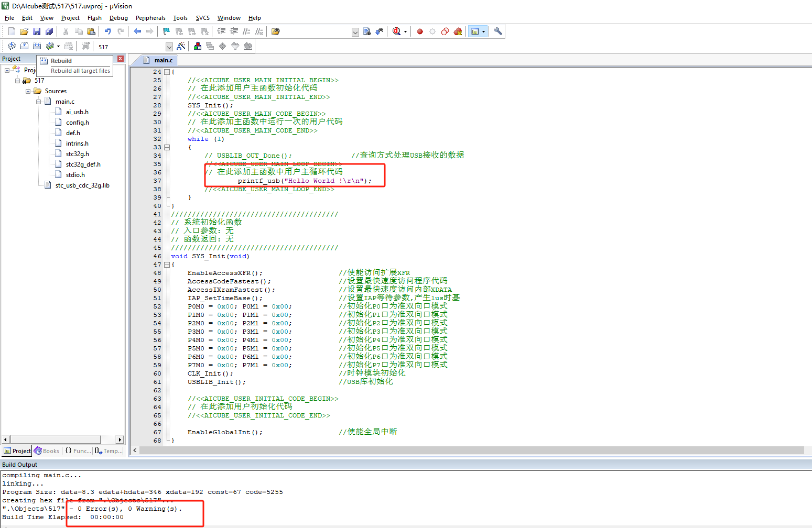The width and height of the screenshot is (812, 528).
Task: Open Manage Run-Time Environment
Action: [223, 46]
